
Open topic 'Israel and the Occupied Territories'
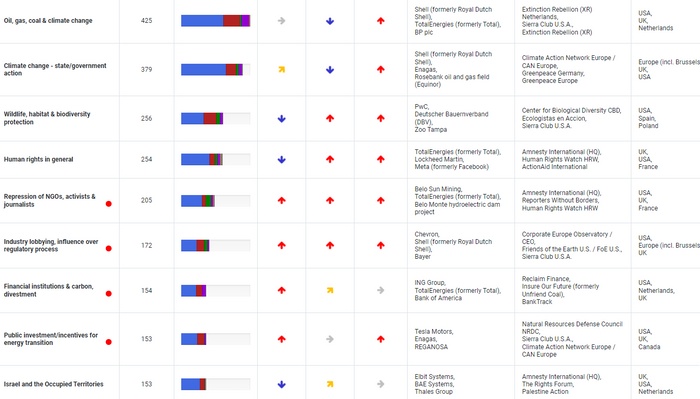[x=54, y=384]
